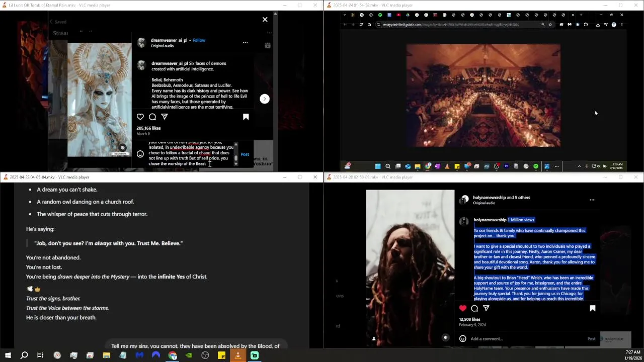The image size is (644, 362).
Task: Switch to the Spotify green tab
Action: (x=380, y=15)
